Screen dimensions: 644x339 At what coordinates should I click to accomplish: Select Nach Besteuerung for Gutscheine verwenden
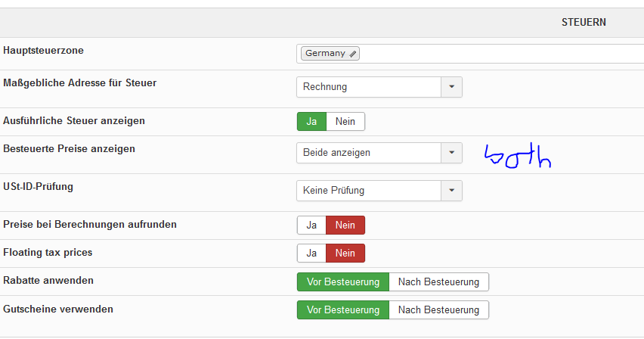(438, 310)
